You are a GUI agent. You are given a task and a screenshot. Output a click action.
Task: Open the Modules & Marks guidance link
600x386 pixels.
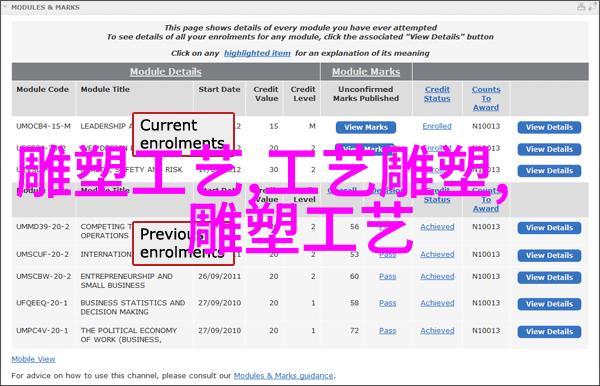click(284, 376)
